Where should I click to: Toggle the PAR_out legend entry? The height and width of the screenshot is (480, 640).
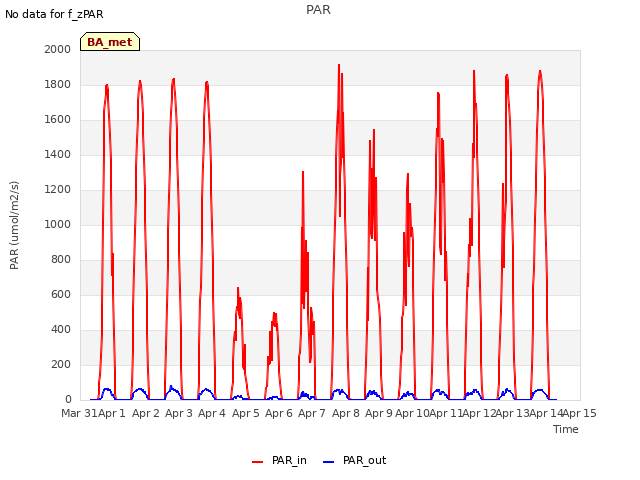(x=354, y=460)
